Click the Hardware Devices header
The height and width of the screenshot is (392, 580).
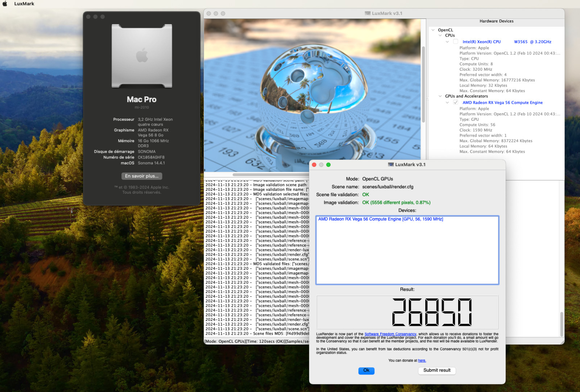(496, 21)
